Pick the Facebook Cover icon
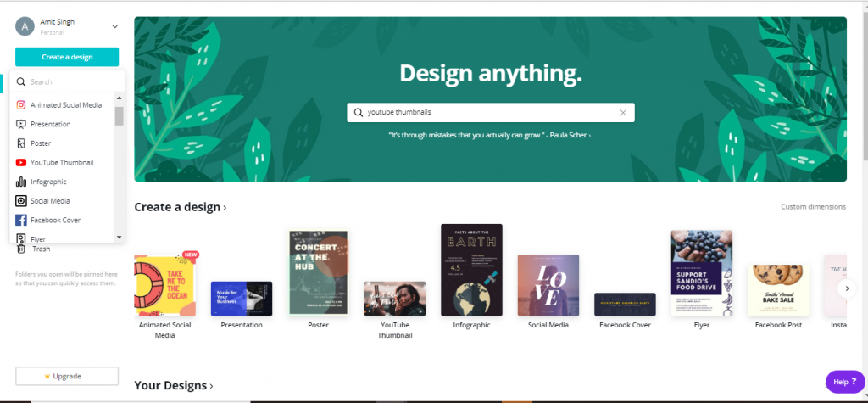Viewport: 868px width, 403px height. pyautogui.click(x=21, y=220)
